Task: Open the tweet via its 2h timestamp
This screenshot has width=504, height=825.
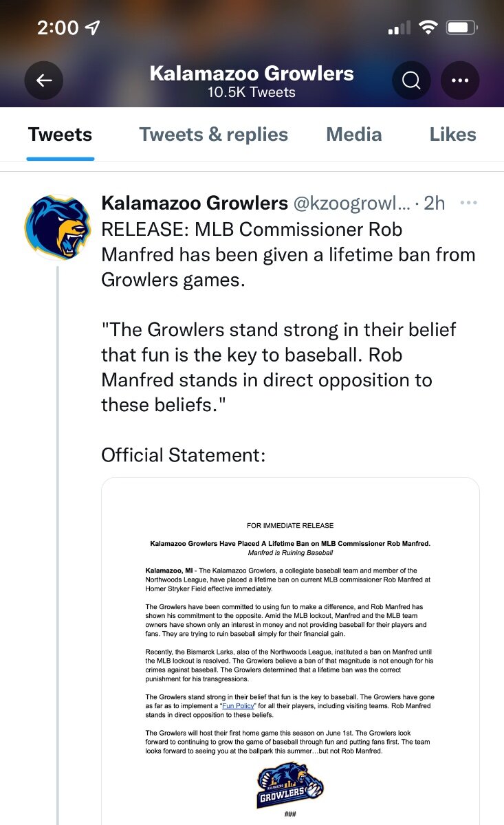Action: tap(435, 203)
